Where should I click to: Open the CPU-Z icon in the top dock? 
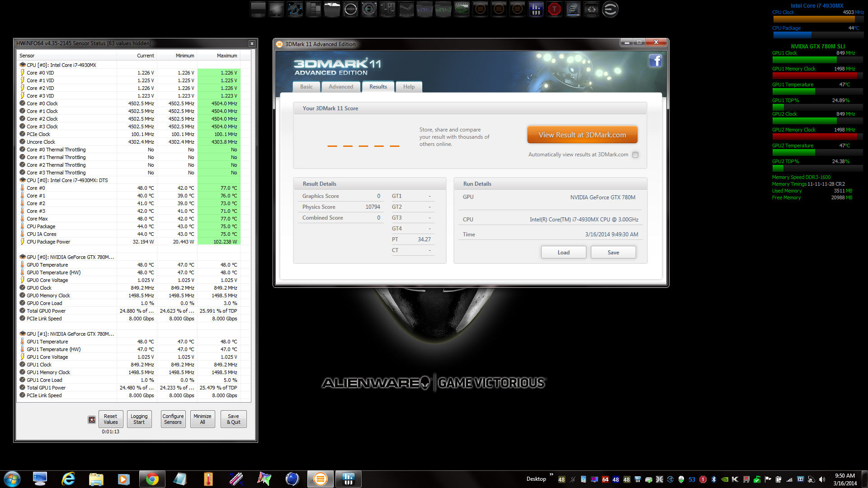point(425,9)
